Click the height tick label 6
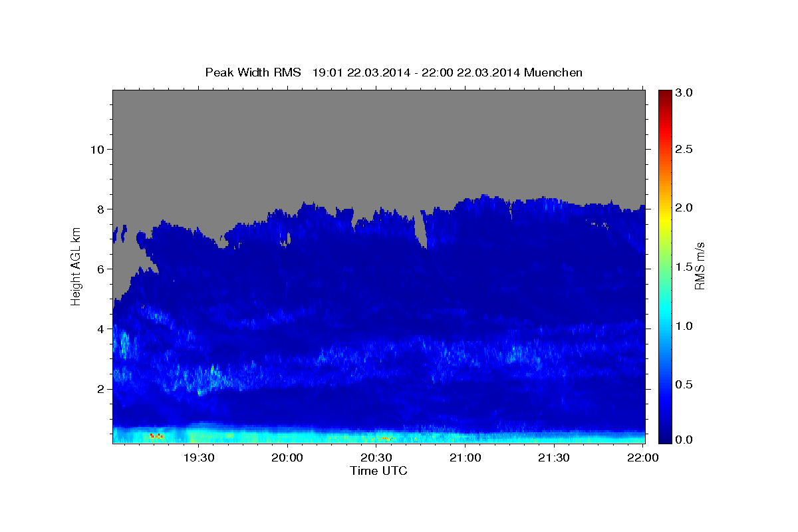798x532 pixels. click(99, 269)
